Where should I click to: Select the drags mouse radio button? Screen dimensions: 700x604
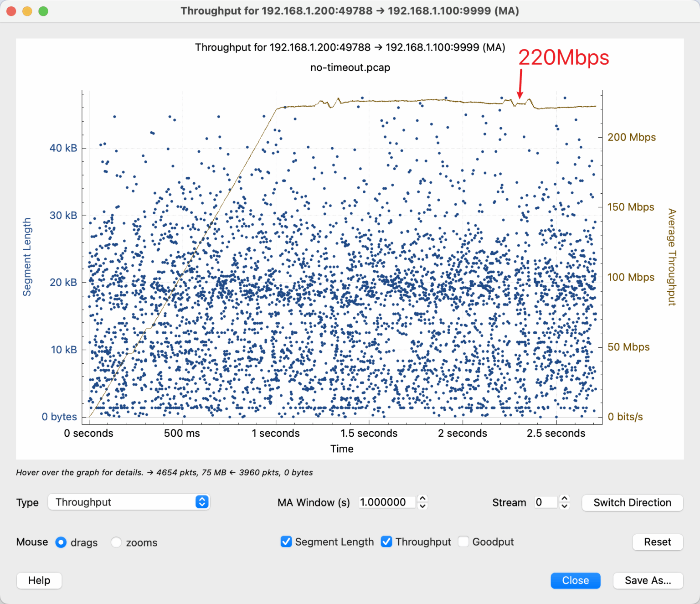coord(61,542)
